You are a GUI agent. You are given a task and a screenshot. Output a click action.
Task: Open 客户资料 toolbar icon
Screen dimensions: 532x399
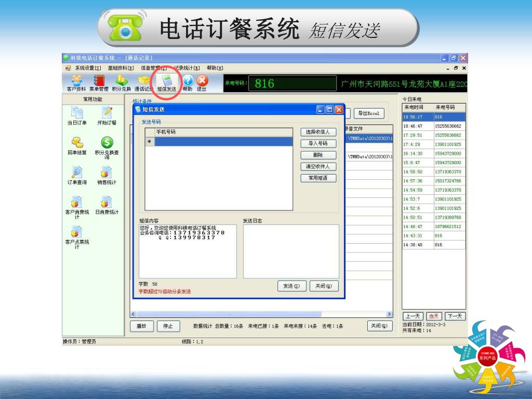pos(76,83)
